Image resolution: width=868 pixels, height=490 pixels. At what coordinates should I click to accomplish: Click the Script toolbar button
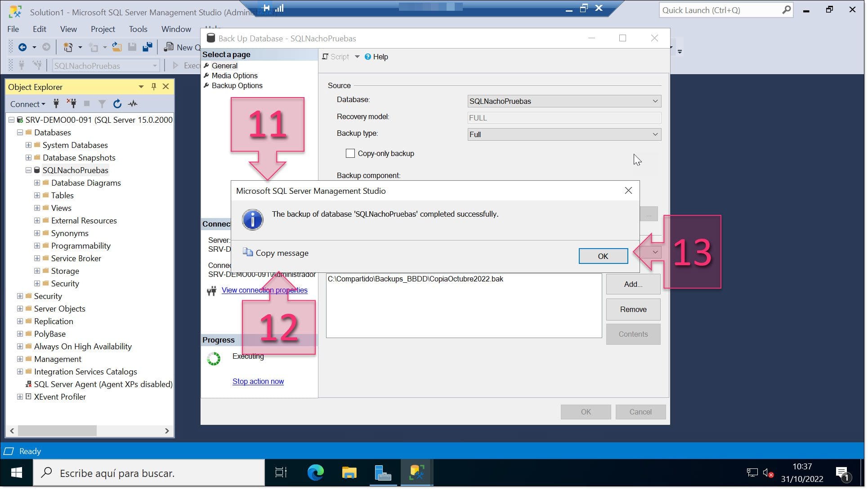tap(336, 57)
